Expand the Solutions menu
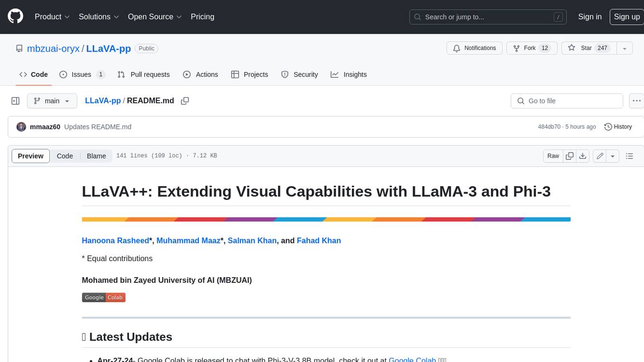This screenshot has height=362, width=644. tap(98, 17)
